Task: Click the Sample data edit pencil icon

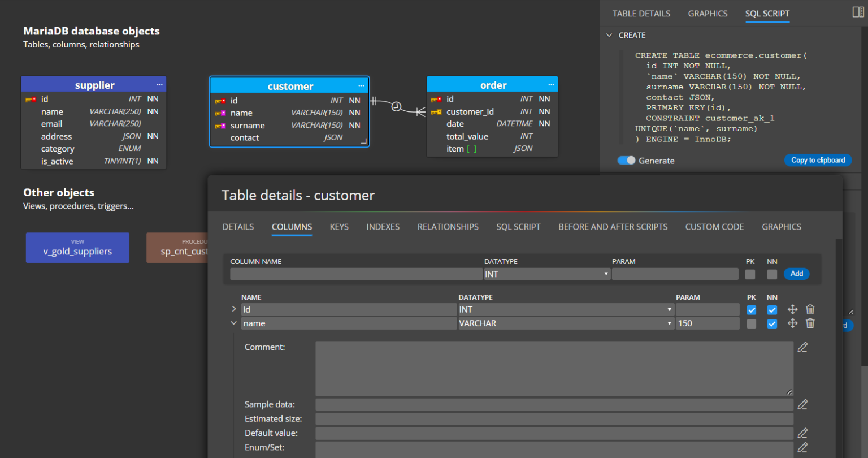Action: 802,404
